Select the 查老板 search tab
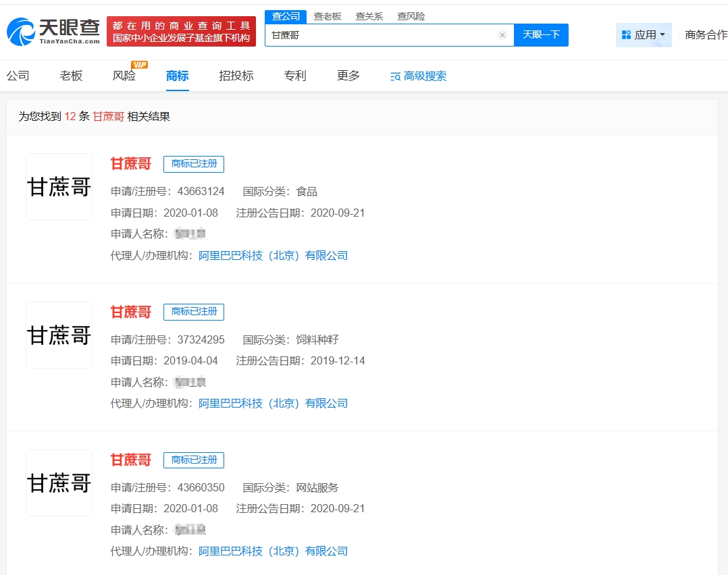 point(328,16)
